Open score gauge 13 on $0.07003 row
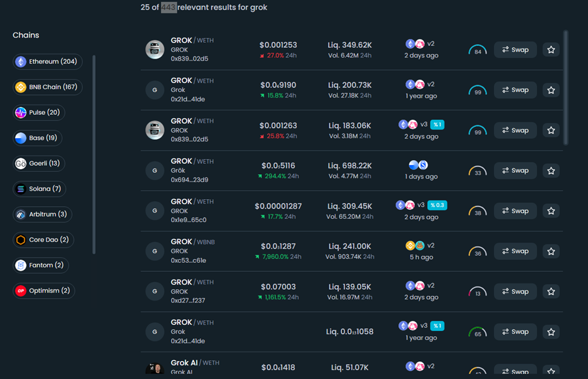 tap(478, 292)
